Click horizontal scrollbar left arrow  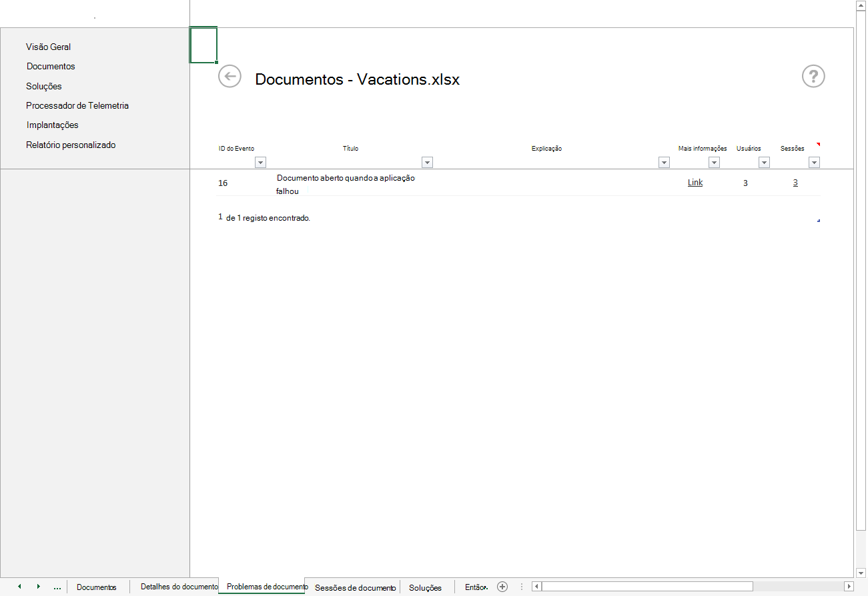pyautogui.click(x=536, y=587)
